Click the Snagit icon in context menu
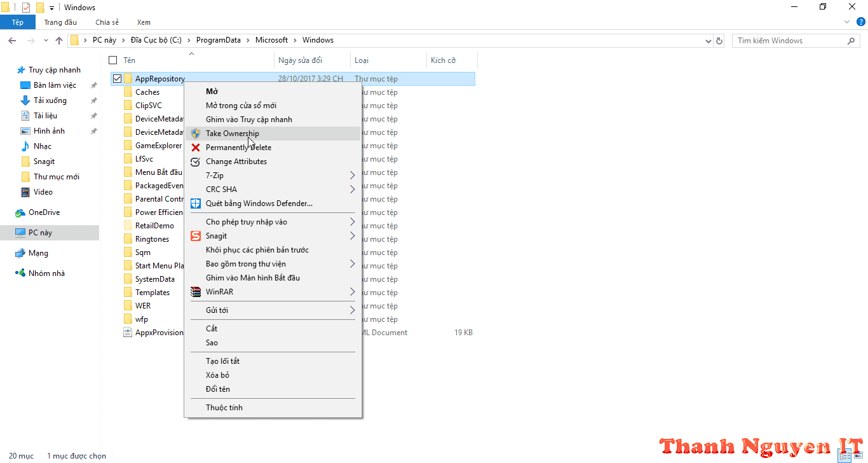Screen dimensions: 868x463 coord(196,236)
